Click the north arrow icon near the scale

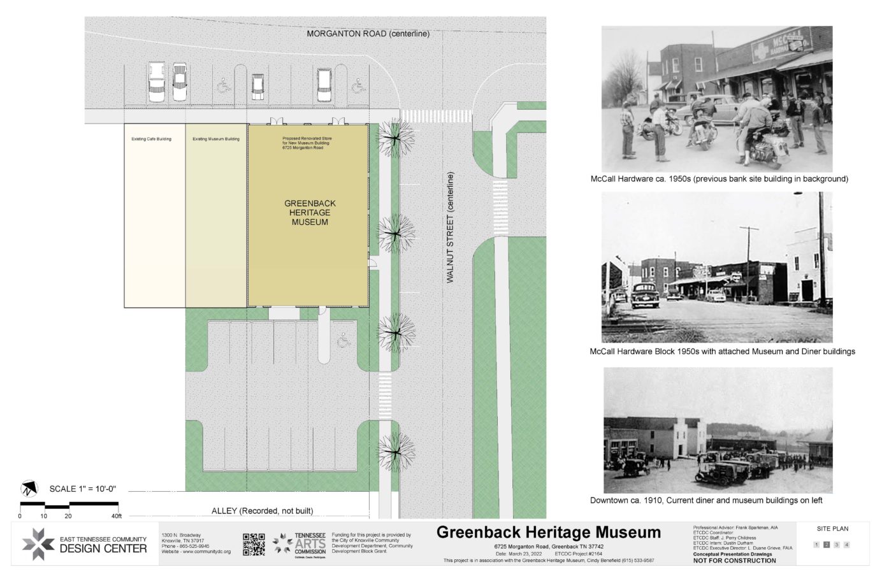coord(29,489)
